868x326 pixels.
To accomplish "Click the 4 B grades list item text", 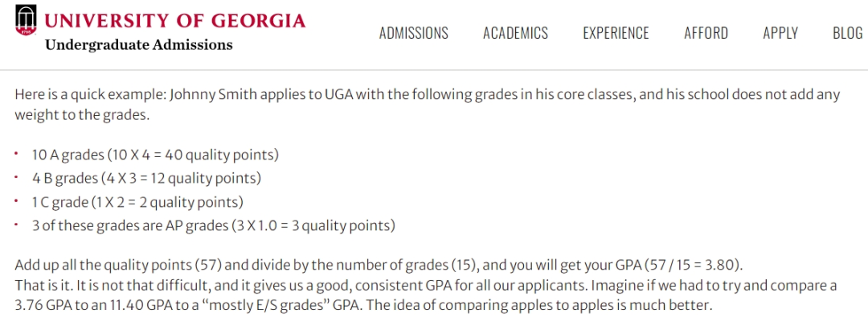I will click(x=147, y=179).
